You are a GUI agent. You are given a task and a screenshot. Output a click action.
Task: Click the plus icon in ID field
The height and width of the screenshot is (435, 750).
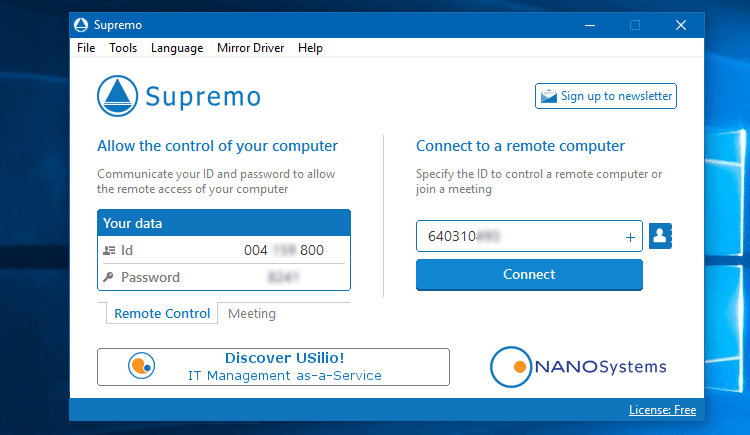[630, 237]
